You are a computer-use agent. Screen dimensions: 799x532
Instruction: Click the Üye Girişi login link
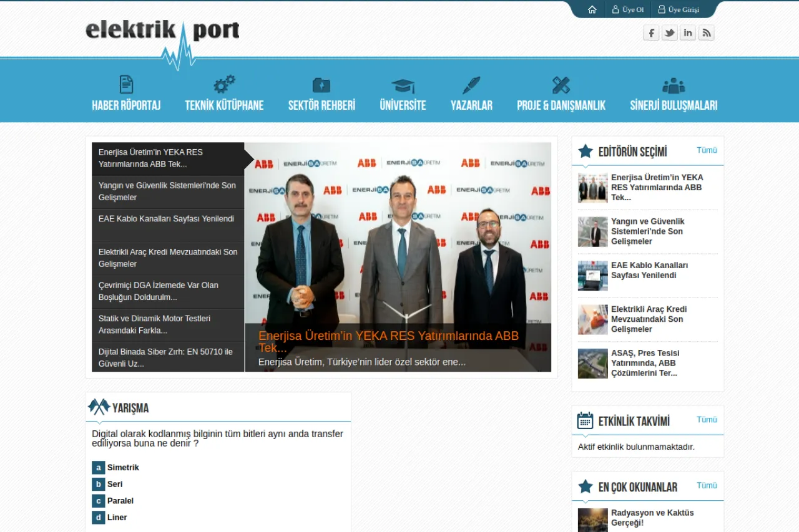[679, 9]
